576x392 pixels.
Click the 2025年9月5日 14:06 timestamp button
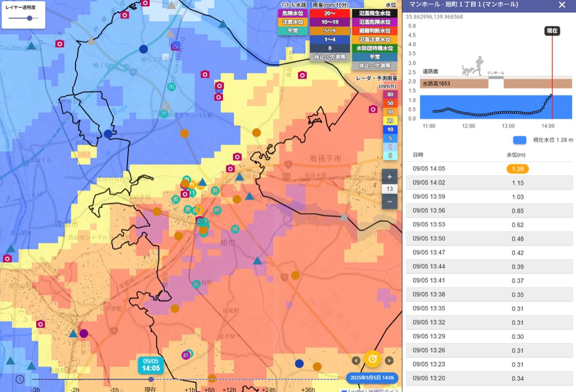[x=372, y=378]
